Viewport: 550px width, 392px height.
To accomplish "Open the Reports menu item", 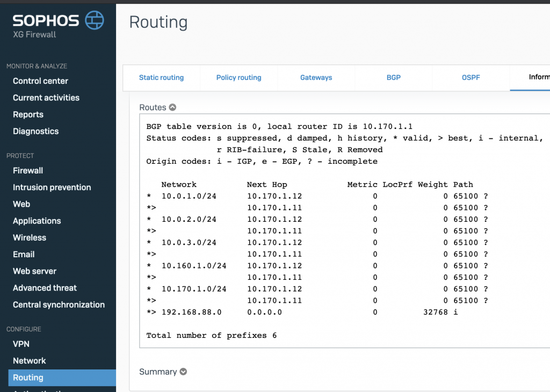I will coord(28,115).
